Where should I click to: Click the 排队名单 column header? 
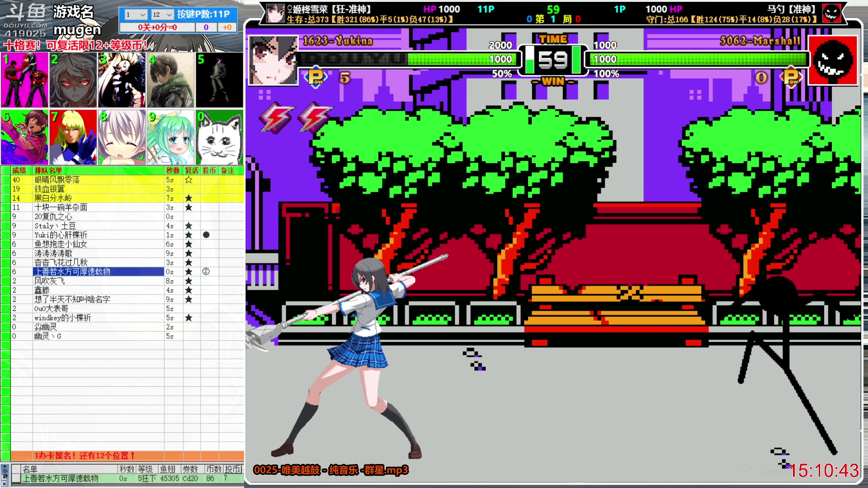click(48, 170)
